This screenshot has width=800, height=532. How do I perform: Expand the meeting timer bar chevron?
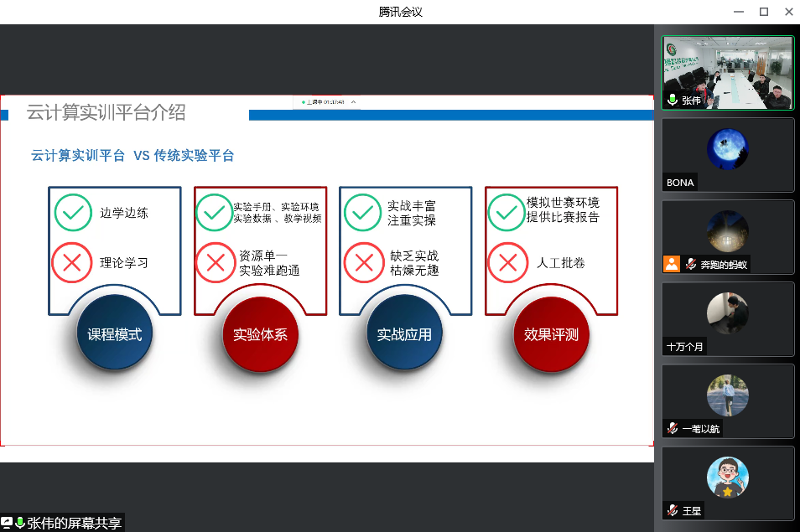(354, 102)
